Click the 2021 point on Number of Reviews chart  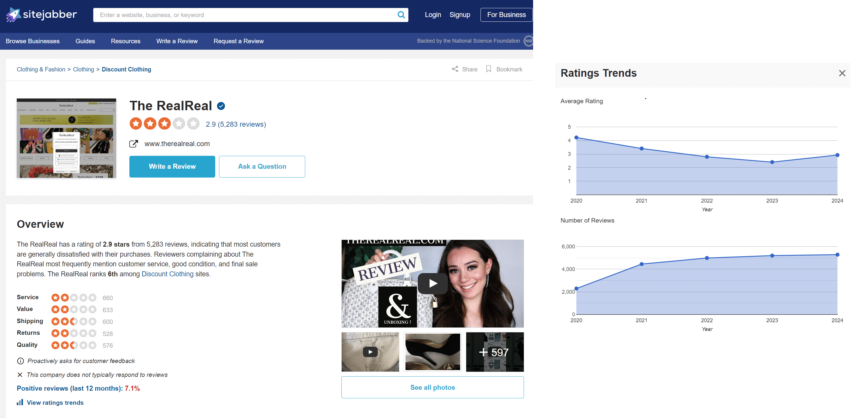click(x=642, y=264)
